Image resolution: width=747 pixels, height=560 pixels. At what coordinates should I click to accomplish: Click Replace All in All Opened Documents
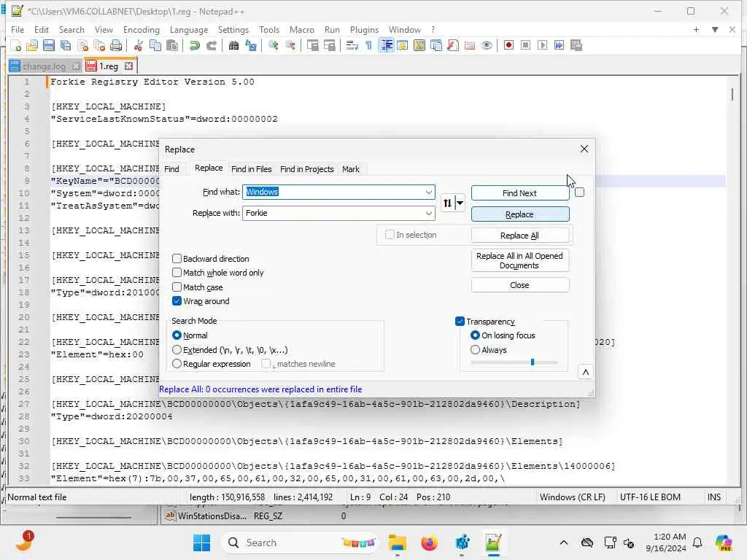(519, 260)
